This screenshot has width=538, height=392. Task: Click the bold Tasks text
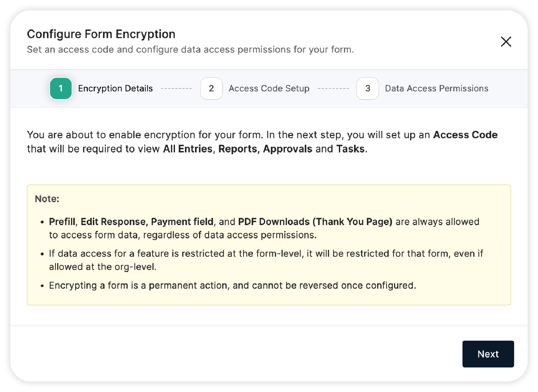click(x=350, y=149)
